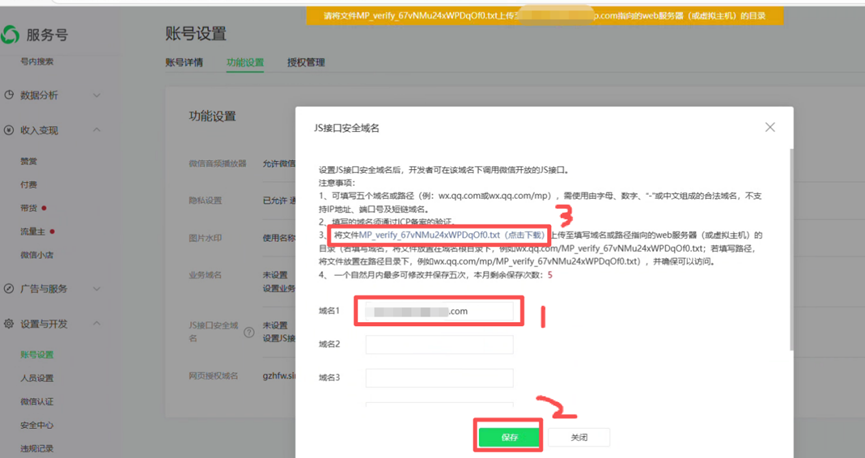
Task: Open 人员设置 in the sidebar
Action: click(37, 378)
